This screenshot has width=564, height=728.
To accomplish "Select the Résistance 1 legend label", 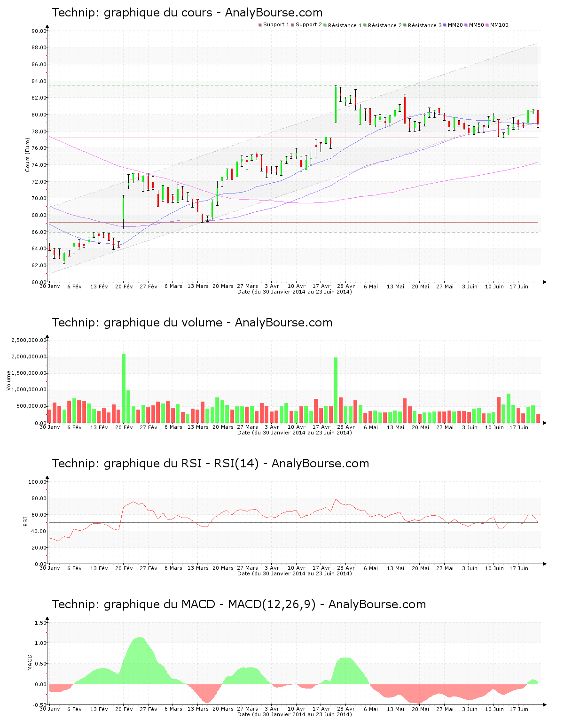I will [345, 25].
